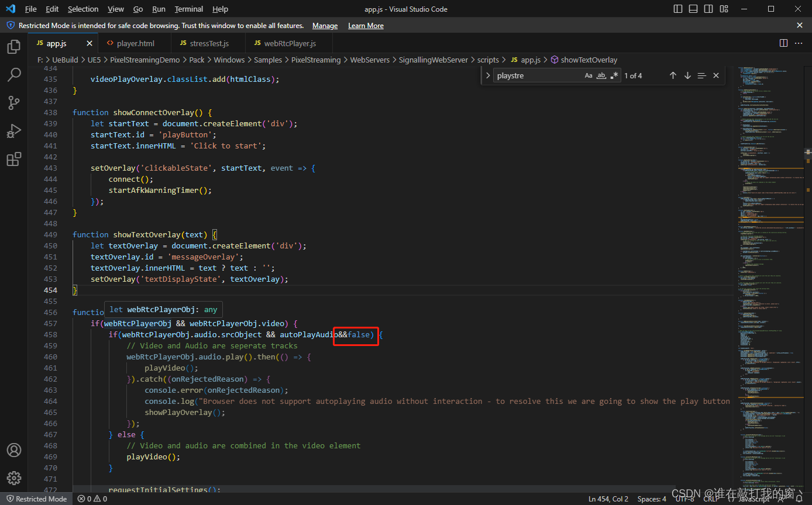Expand the Replace toggle chevron in find widget
812x505 pixels.
tap(488, 75)
